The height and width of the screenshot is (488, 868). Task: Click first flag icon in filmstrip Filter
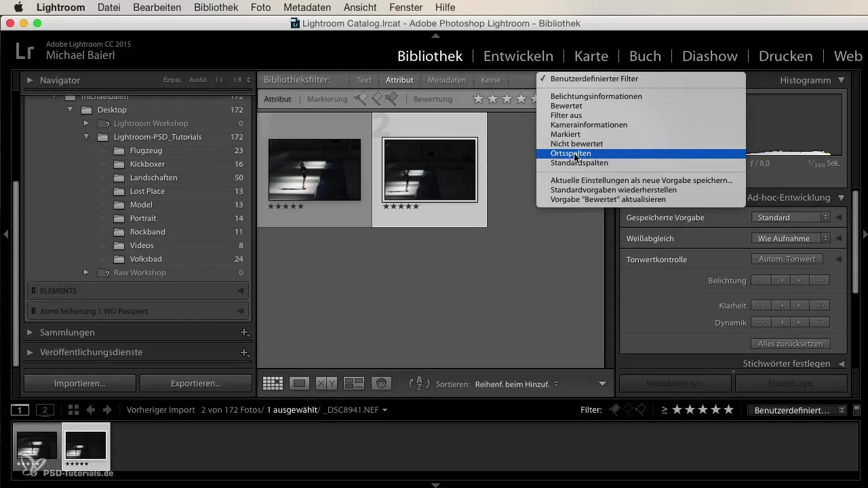[x=615, y=410]
